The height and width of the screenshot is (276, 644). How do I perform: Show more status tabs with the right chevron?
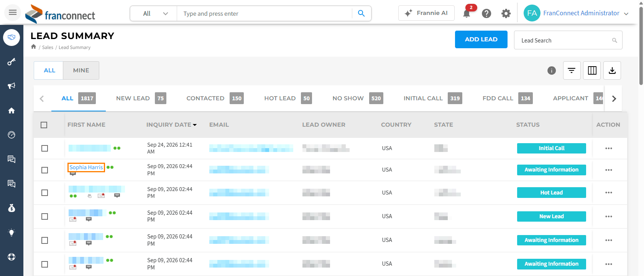pyautogui.click(x=614, y=98)
